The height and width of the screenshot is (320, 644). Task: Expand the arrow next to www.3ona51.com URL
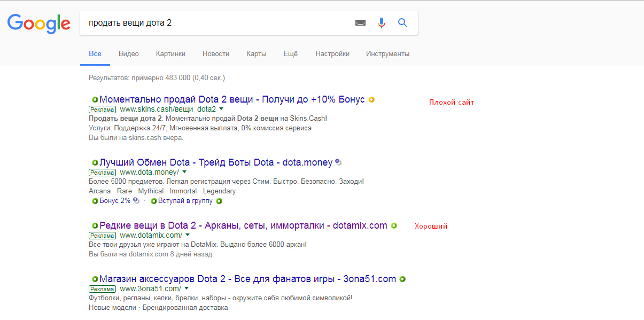[187, 288]
